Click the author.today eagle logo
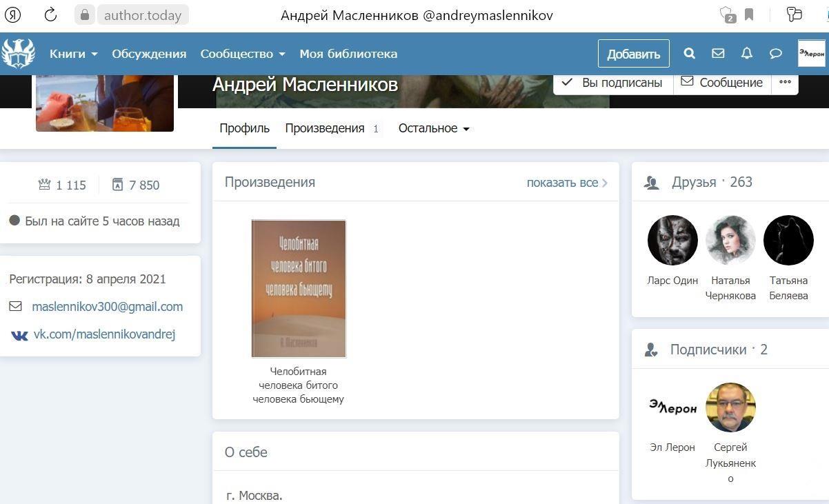This screenshot has width=829, height=504. 18,54
